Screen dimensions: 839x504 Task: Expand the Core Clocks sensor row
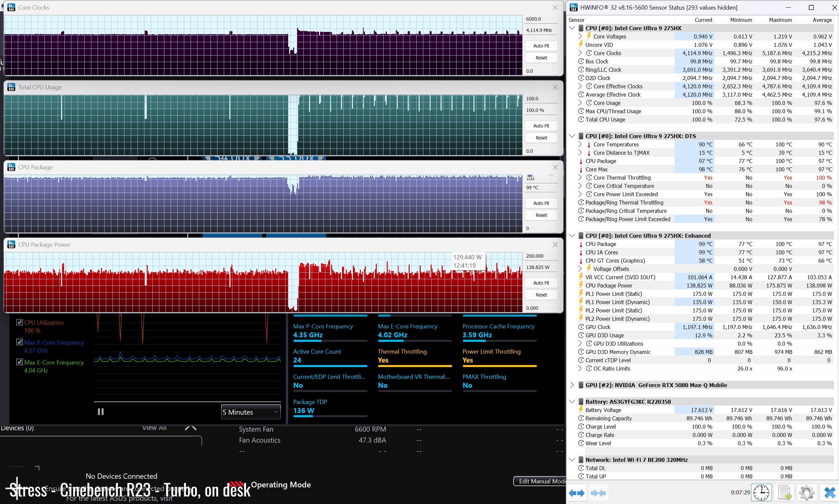tap(580, 53)
